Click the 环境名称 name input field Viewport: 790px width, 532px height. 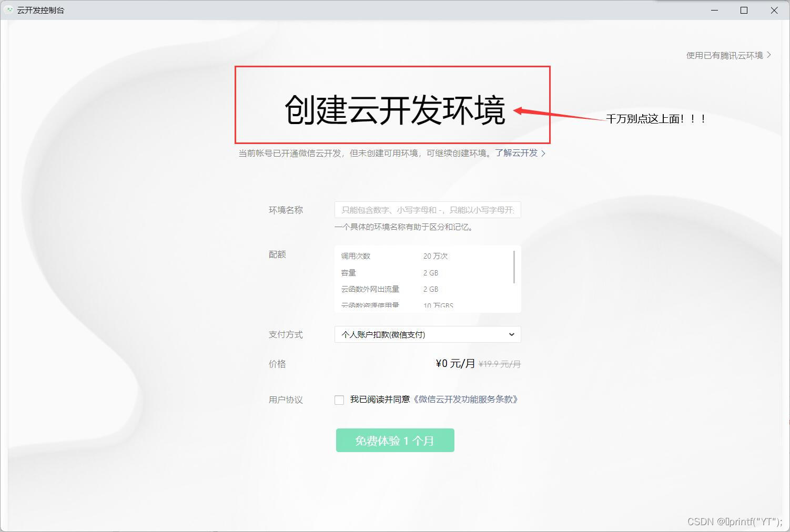click(427, 210)
